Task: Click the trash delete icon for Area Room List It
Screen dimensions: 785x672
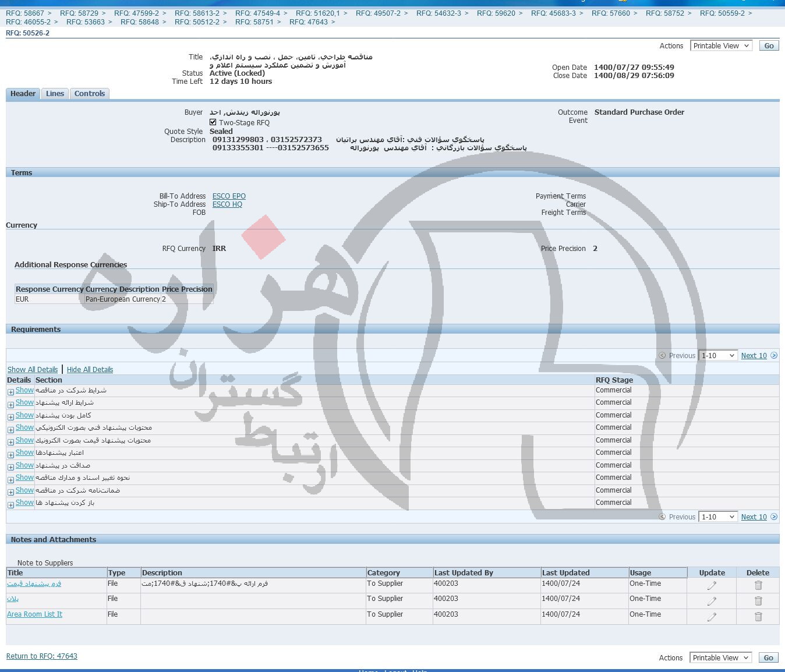Action: [x=758, y=617]
